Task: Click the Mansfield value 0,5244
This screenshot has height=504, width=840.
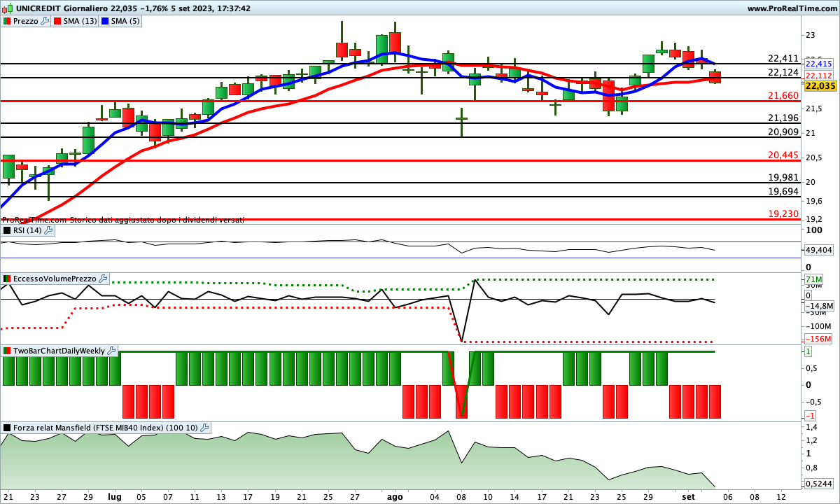Action: point(819,483)
